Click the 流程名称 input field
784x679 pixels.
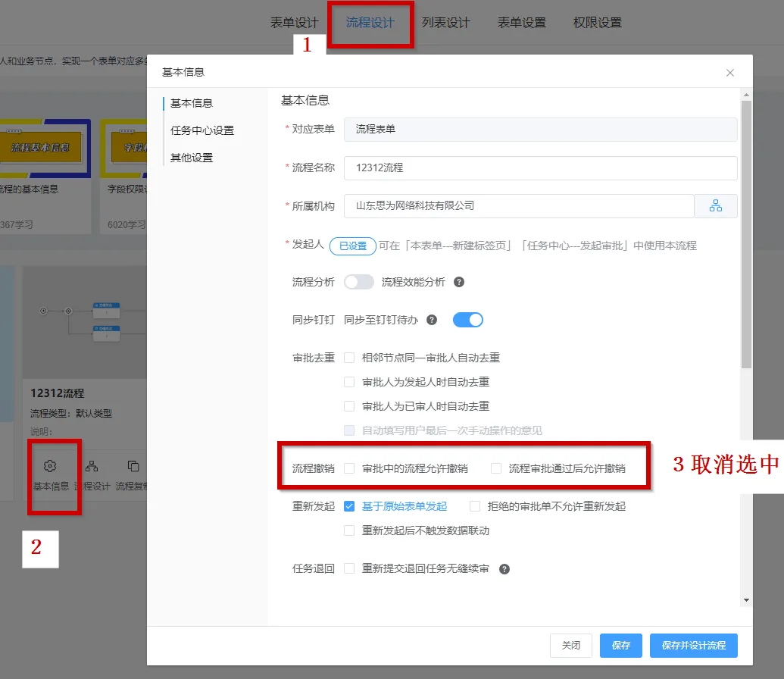click(540, 167)
